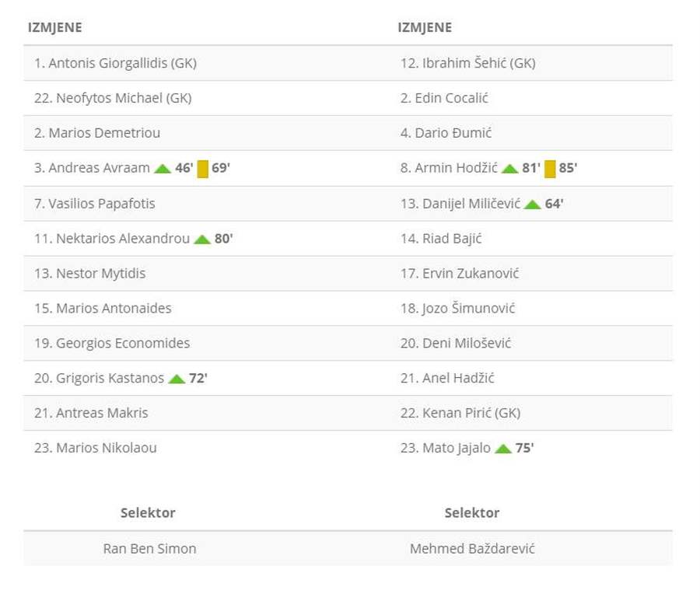Screen dimensions: 700x608
Task: Click coach name Mehmed Baždarević
Action: click(x=472, y=549)
